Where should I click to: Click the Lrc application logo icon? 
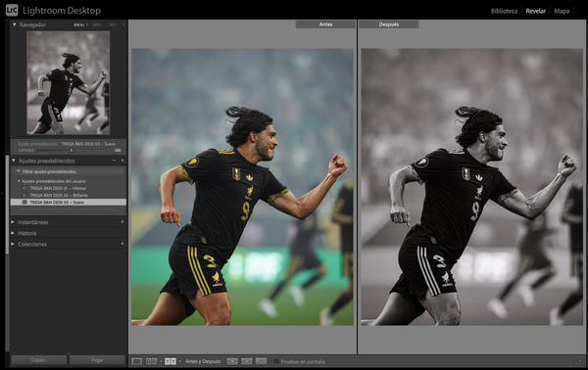coord(12,10)
